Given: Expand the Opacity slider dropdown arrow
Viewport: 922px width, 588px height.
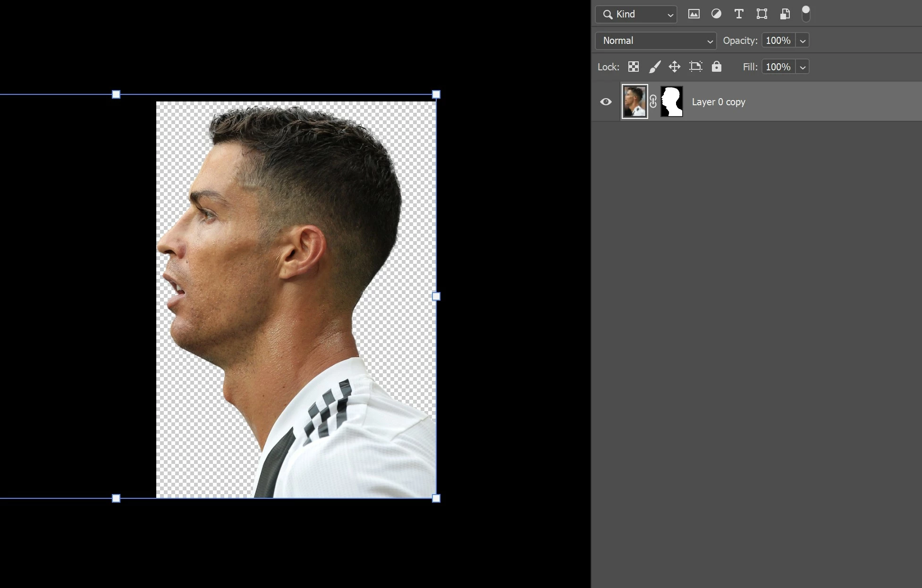Looking at the screenshot, I should [803, 41].
